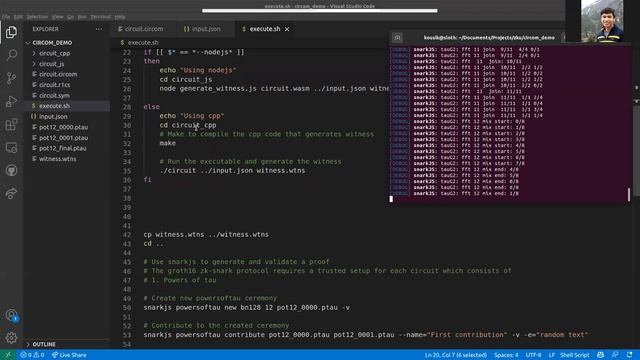640x360 pixels.
Task: Open circuit.r1cs in the explorer
Action: point(54,85)
